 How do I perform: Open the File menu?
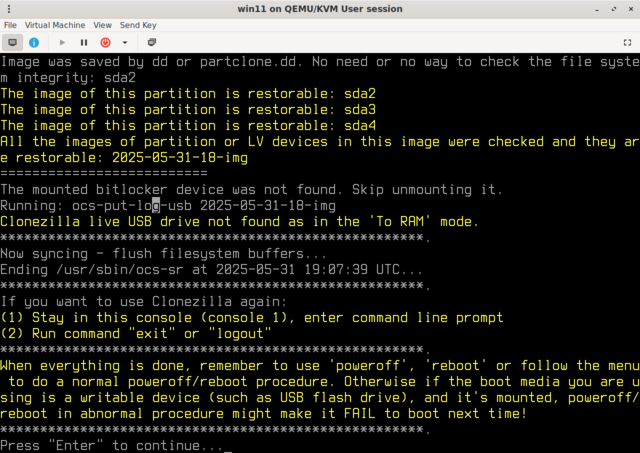coord(10,23)
